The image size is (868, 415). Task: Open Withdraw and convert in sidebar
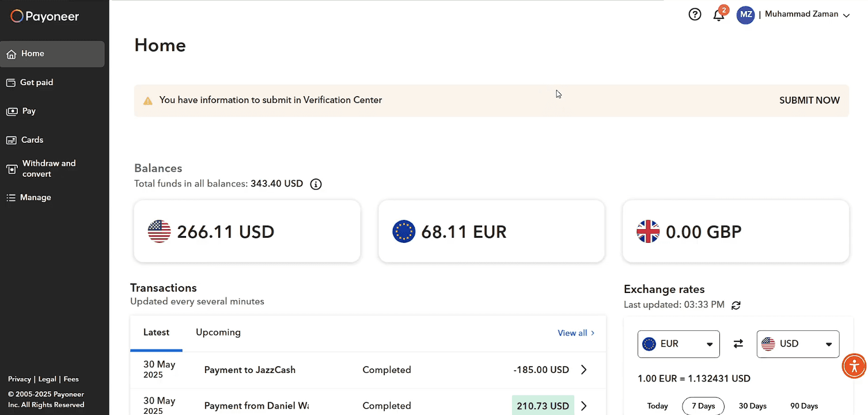click(x=48, y=169)
